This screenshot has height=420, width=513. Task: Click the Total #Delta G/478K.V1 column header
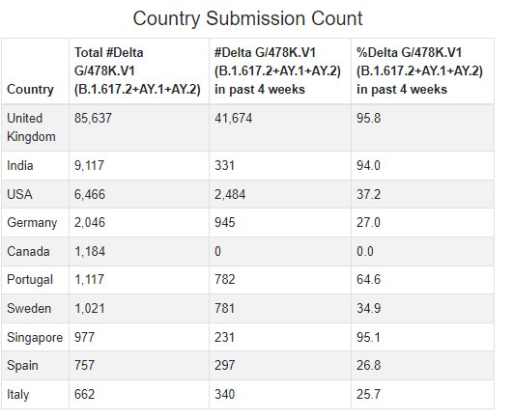coord(137,70)
